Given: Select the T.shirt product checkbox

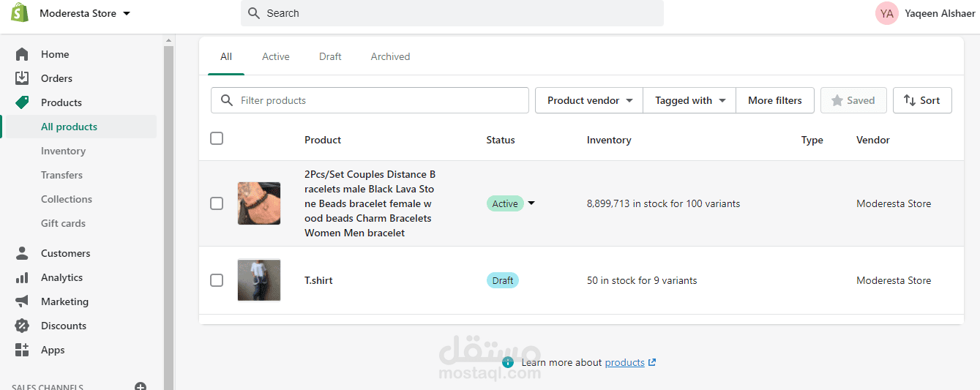Looking at the screenshot, I should point(217,280).
